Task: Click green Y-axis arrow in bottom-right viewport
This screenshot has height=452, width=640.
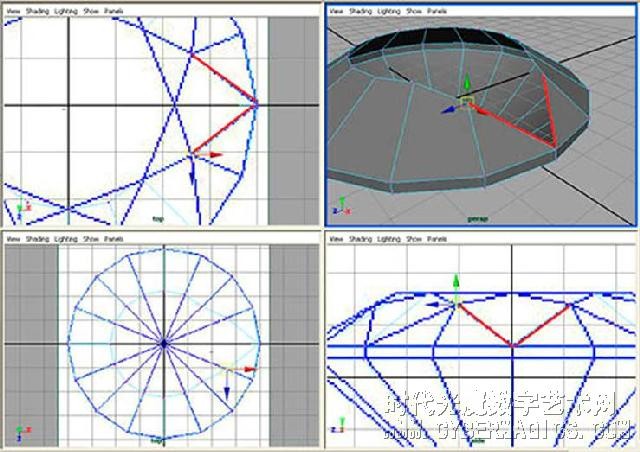Action: (x=455, y=282)
